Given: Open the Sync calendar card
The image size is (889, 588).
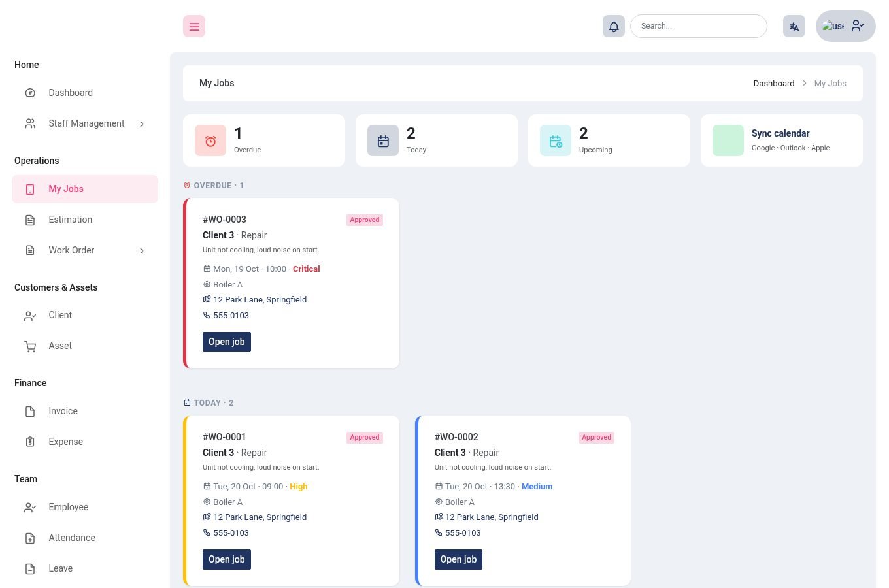Looking at the screenshot, I should pos(782,140).
